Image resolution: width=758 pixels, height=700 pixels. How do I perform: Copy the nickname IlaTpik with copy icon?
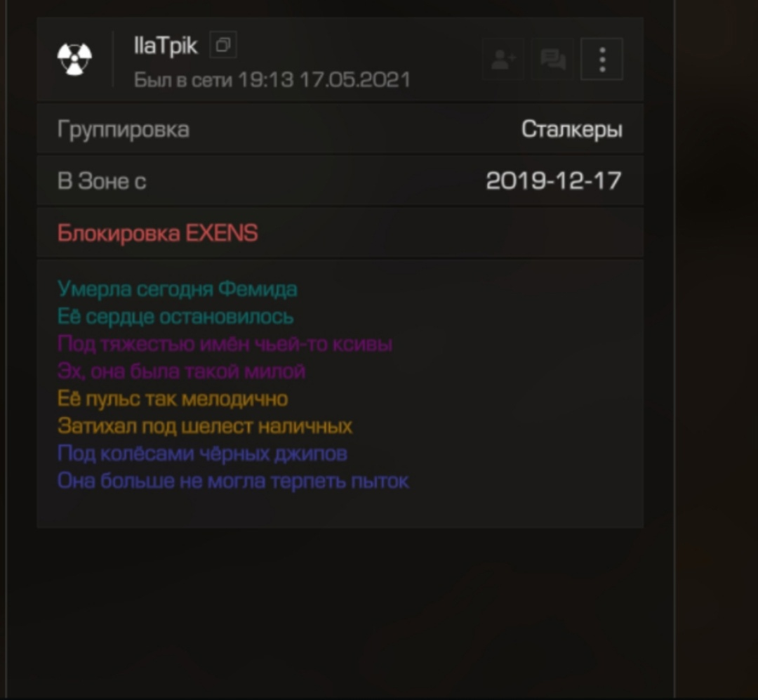point(223,45)
